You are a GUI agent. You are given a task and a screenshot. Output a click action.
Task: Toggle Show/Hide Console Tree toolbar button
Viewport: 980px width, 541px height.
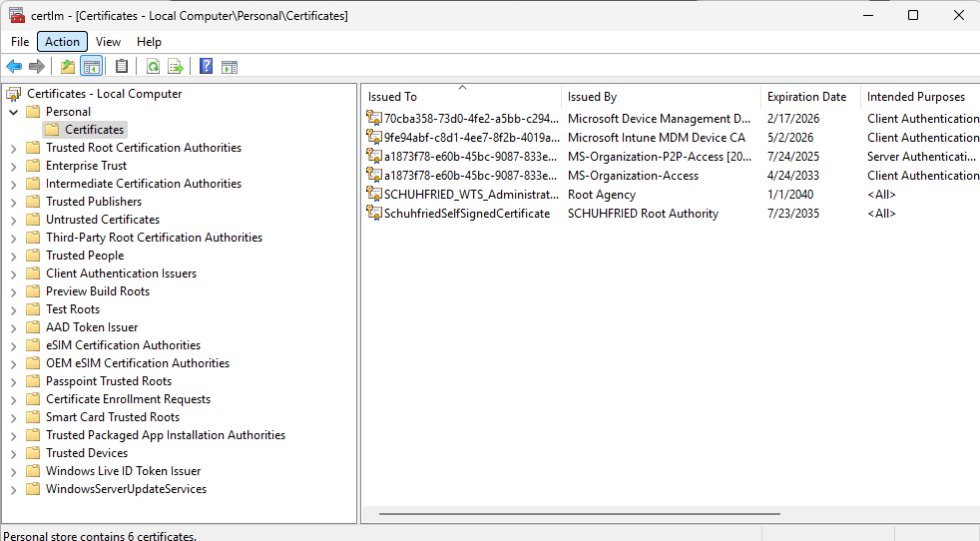point(91,67)
